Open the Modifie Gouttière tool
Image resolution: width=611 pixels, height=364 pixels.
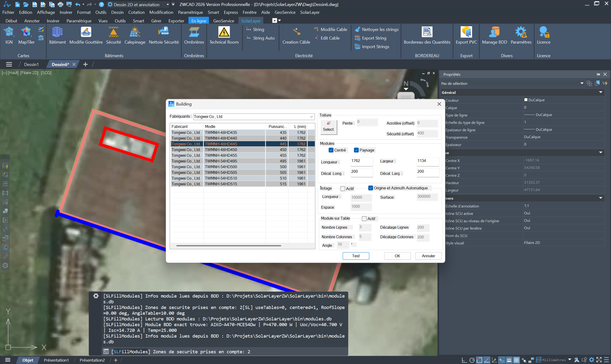(x=86, y=35)
